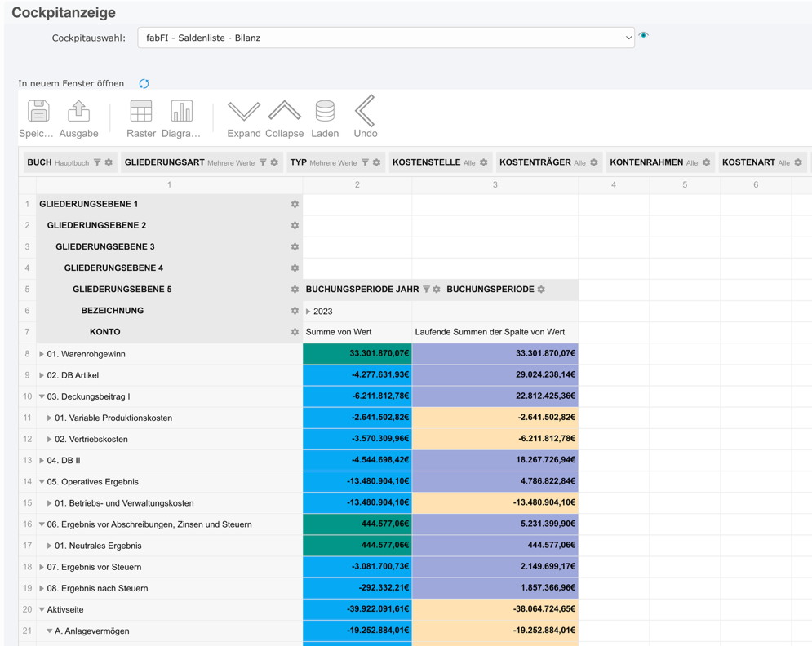Expand the 2023 Buchungsperiode column
812x646 pixels.
tap(310, 311)
